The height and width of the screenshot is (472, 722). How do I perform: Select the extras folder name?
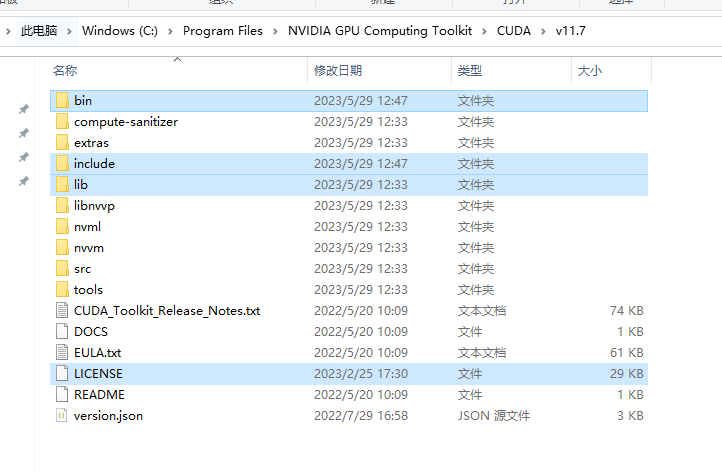click(x=91, y=143)
